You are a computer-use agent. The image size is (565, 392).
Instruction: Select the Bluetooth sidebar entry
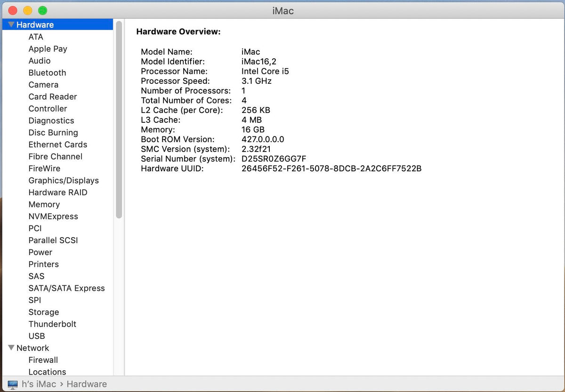47,73
